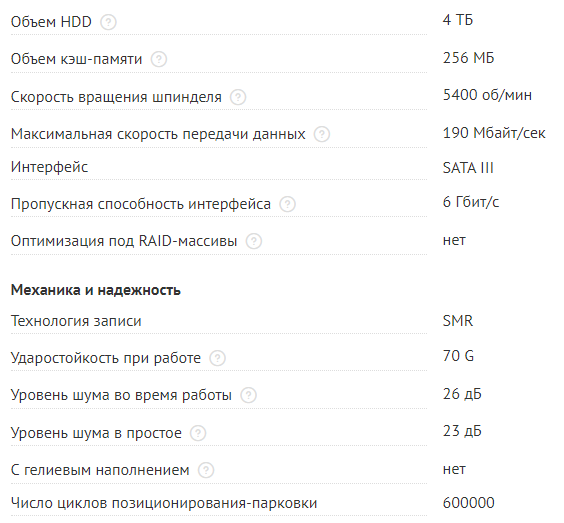The width and height of the screenshot is (564, 523).
Task: Click the 4 ТБ capacity value
Action: pos(458,20)
